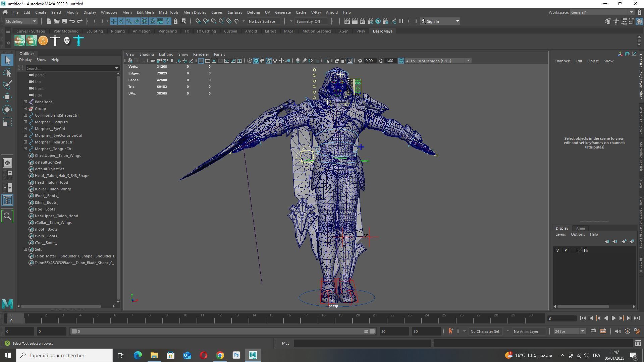Activate the Scale tool in toolbox
The image size is (644, 362).
coord(7,122)
